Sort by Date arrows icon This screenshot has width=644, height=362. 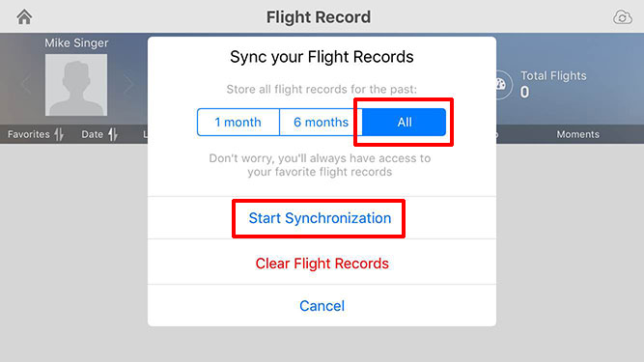point(113,134)
